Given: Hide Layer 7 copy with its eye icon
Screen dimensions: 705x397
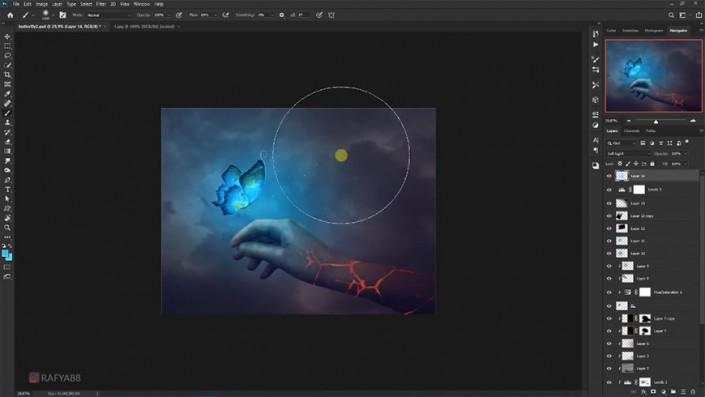Looking at the screenshot, I should point(609,318).
